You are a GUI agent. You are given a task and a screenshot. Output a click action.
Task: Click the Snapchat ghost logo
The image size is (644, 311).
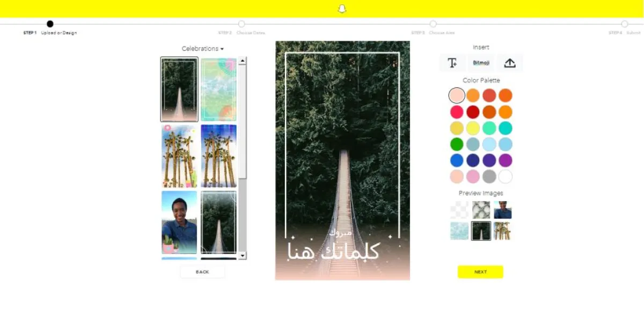(x=342, y=9)
